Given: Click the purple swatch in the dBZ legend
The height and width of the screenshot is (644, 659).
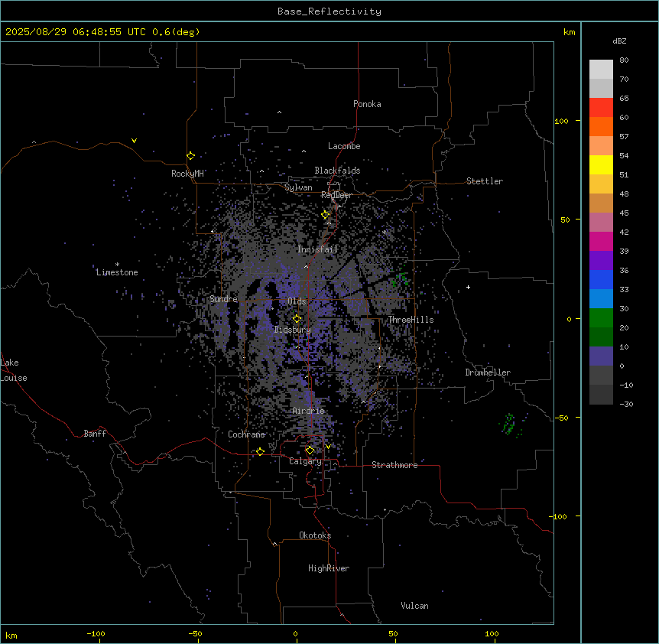Looking at the screenshot, I should coord(601,260).
